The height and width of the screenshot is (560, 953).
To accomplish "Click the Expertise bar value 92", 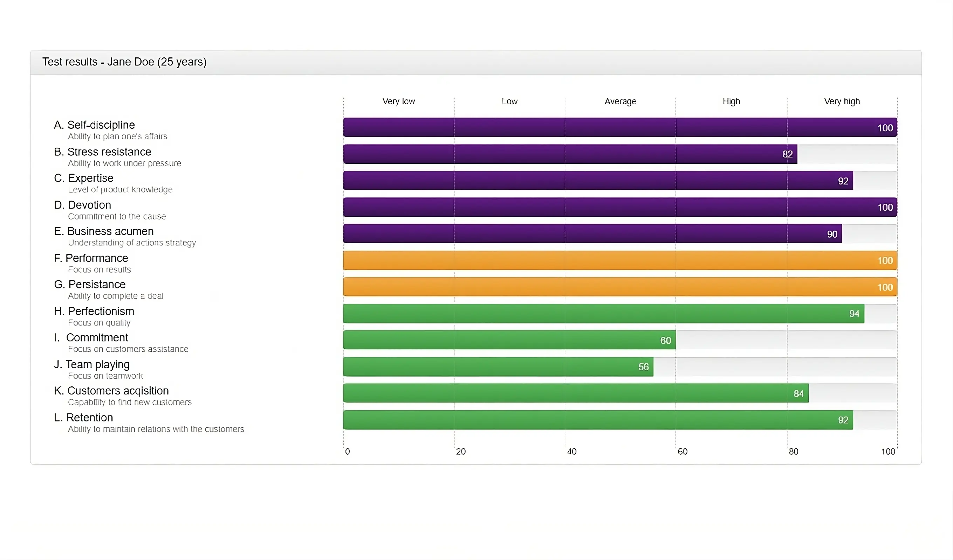I will coord(843,181).
